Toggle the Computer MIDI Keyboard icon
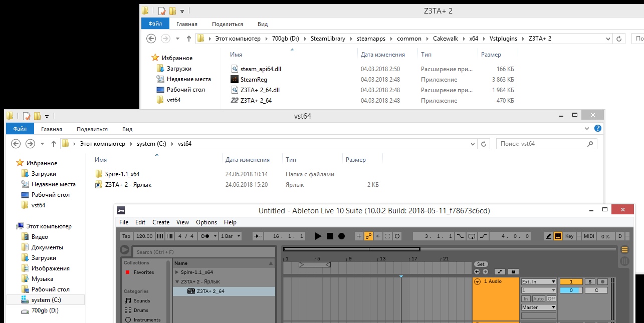Image resolution: width=644 pixels, height=323 pixels. [x=558, y=236]
